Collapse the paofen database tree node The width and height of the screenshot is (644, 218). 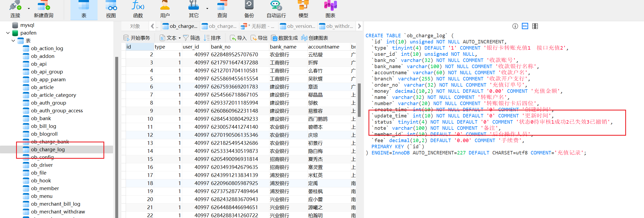(8, 33)
